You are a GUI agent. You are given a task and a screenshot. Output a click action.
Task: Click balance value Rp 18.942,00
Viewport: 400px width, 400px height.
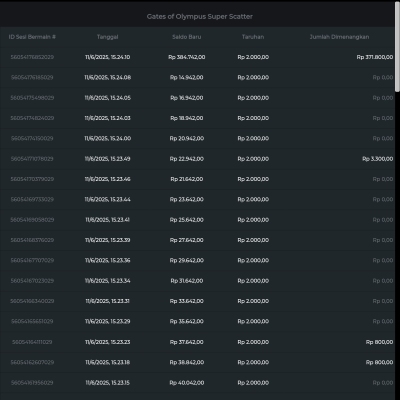coord(187,118)
